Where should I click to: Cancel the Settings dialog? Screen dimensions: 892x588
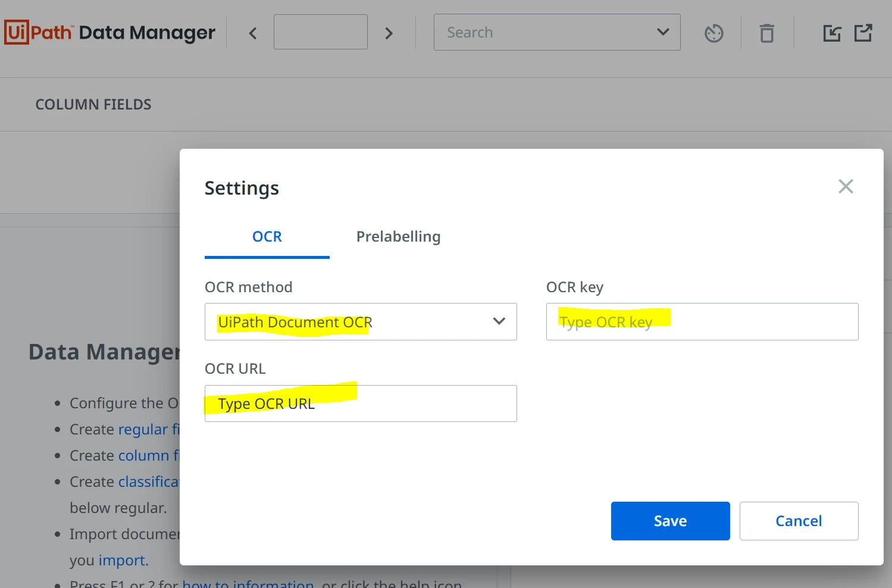[799, 521]
